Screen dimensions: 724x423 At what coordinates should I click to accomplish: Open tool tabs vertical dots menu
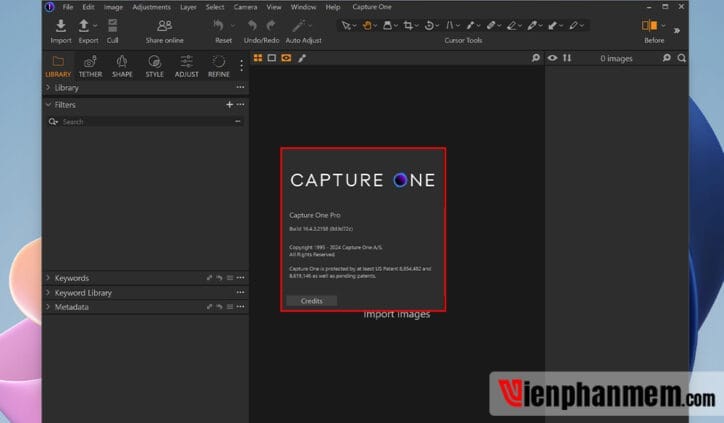click(241, 66)
